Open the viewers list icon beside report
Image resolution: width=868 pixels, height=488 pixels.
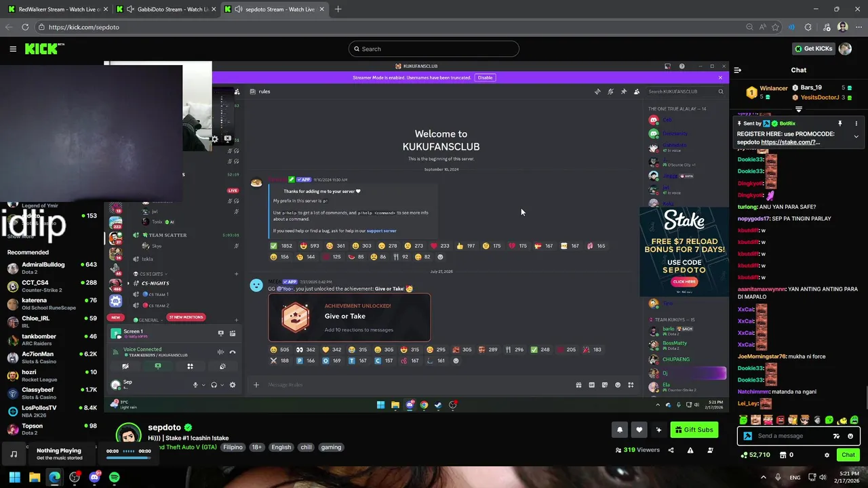click(710, 450)
